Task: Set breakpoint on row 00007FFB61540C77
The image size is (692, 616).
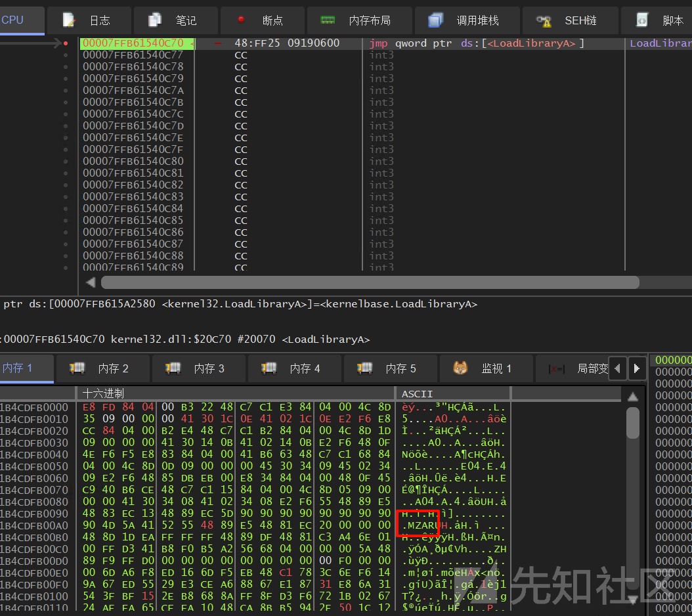Action: tap(66, 55)
